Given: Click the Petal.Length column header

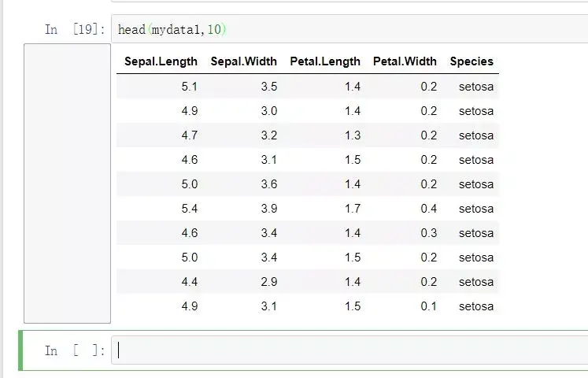Looking at the screenshot, I should tap(324, 61).
